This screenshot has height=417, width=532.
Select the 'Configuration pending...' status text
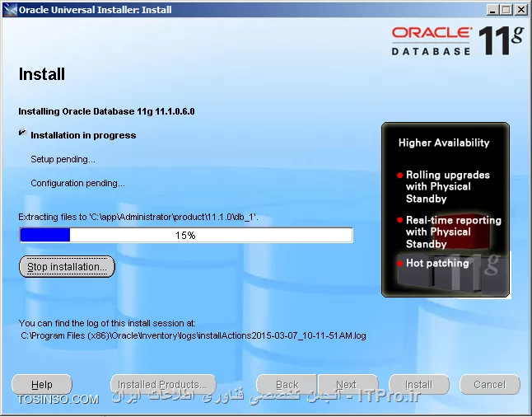[77, 184]
